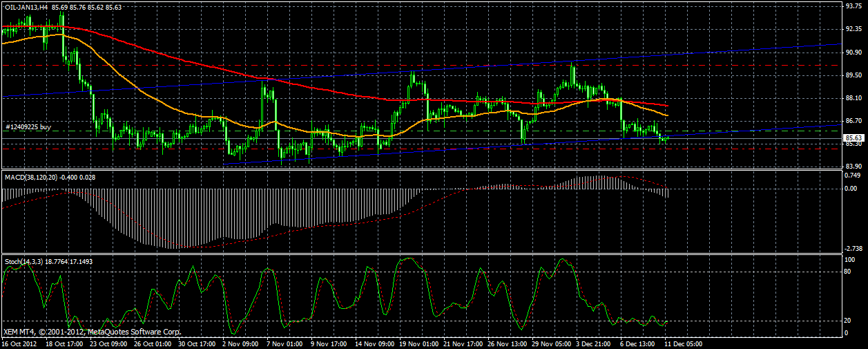
Task: Click the 93.75 price scale label
Action: [853, 6]
